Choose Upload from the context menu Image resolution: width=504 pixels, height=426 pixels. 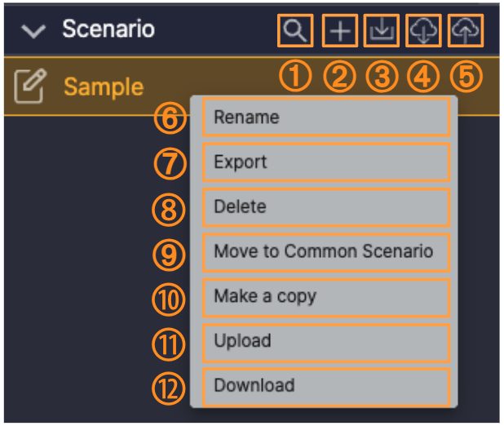point(326,341)
